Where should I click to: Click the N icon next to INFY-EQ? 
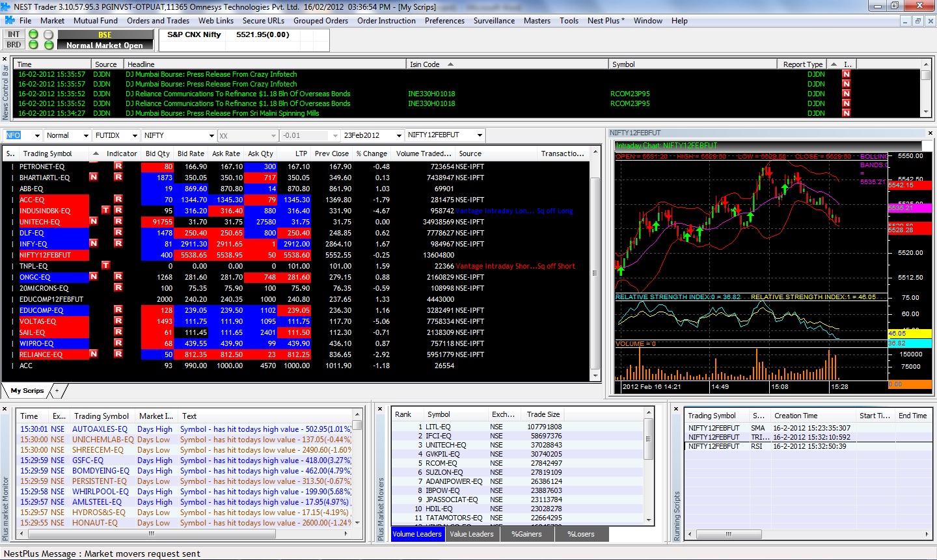click(94, 244)
